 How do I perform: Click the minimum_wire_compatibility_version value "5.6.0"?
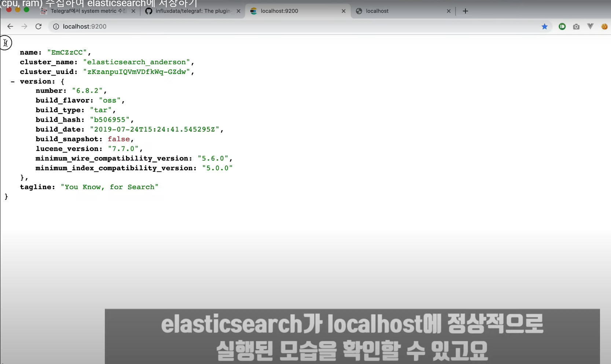coord(213,158)
